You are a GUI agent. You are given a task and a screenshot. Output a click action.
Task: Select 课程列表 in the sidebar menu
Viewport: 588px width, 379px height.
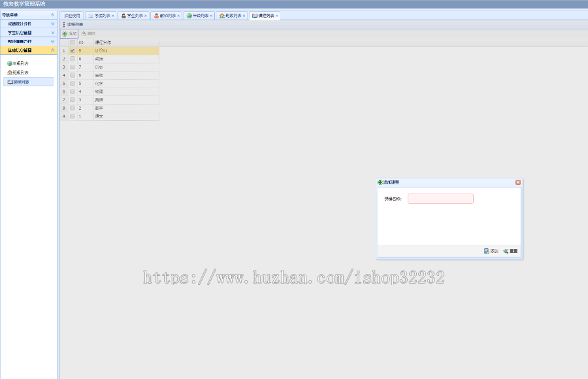(29, 82)
